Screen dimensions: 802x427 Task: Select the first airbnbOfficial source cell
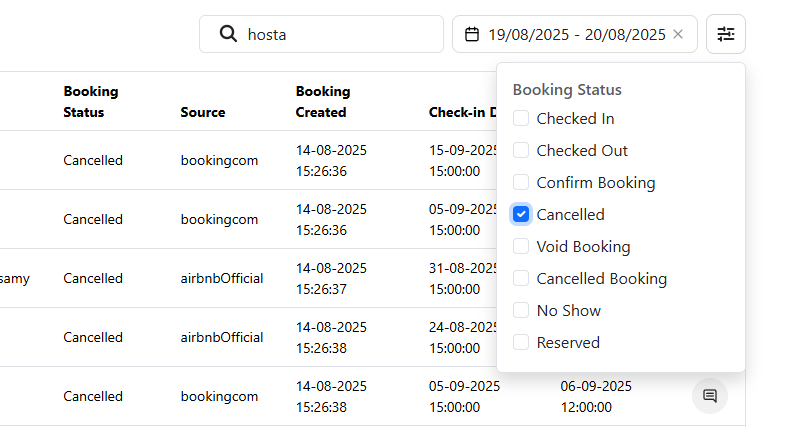coord(222,278)
